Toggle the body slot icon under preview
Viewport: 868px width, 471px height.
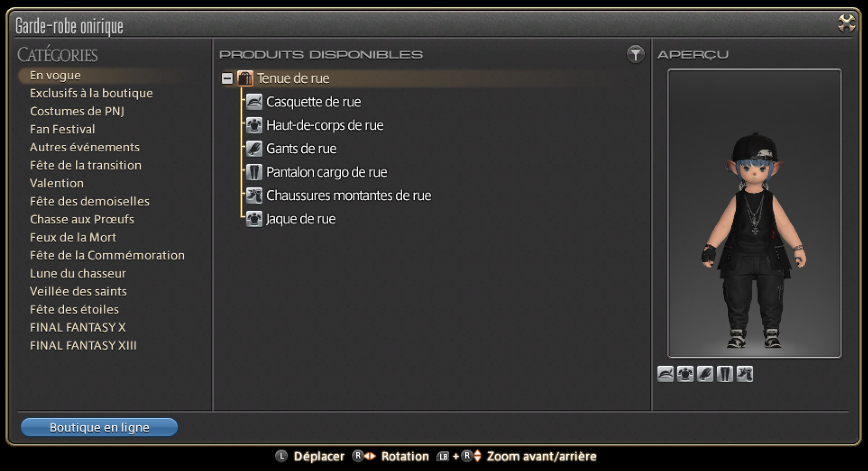tap(685, 374)
